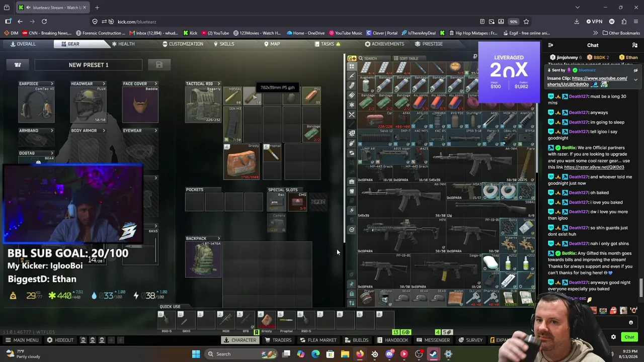Send message with the green Chat button
Screen dimensions: 644x362
pos(629,337)
